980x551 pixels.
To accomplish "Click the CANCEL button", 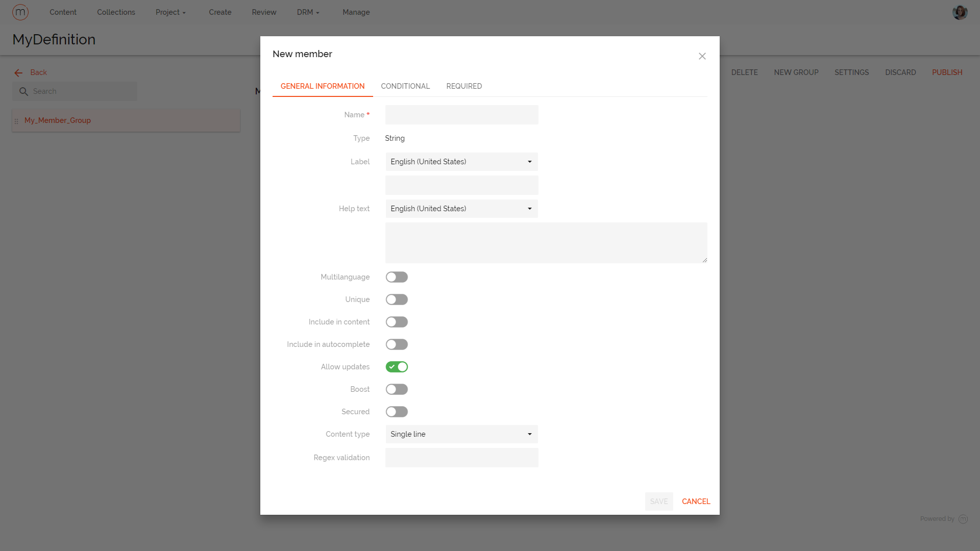I will [696, 502].
